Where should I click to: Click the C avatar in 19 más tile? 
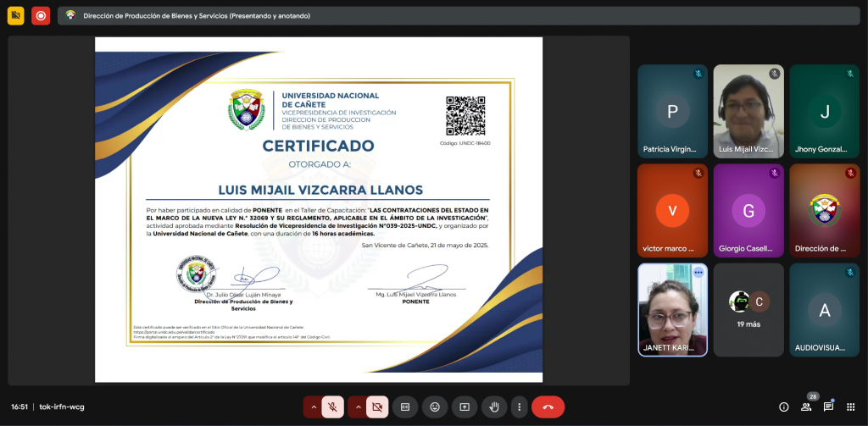pos(759,302)
